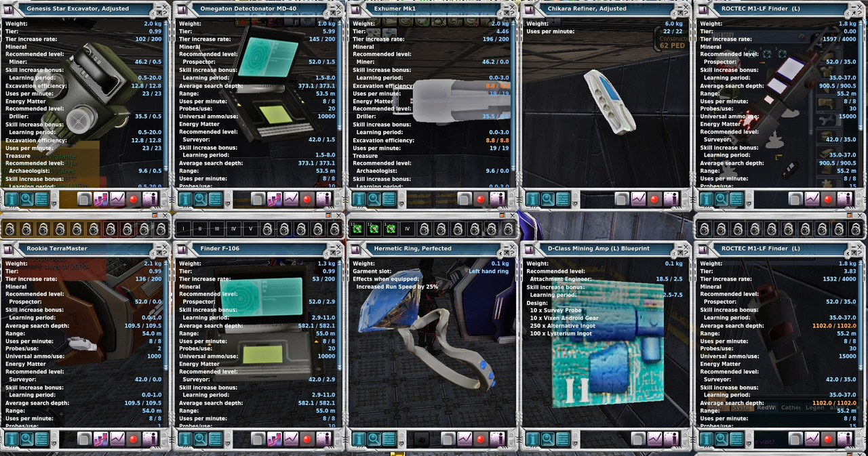The height and width of the screenshot is (456, 868).
Task: Select tier slot IV under Exhumer Mk1
Action: click(x=407, y=229)
